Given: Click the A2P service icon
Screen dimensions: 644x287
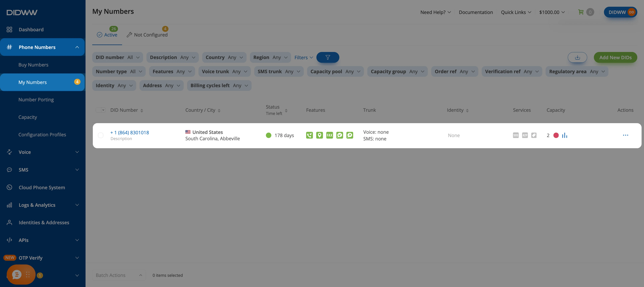Looking at the screenshot, I should coord(525,135).
